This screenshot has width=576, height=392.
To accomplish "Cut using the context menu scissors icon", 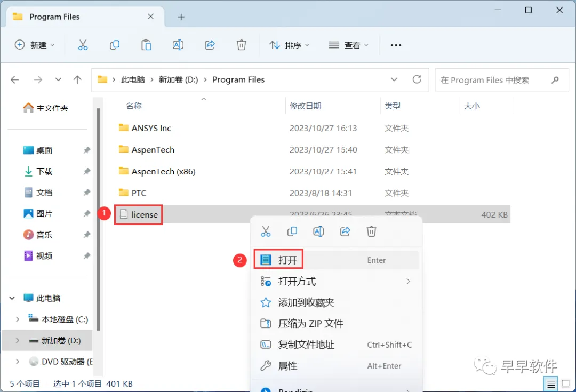I will pos(266,231).
